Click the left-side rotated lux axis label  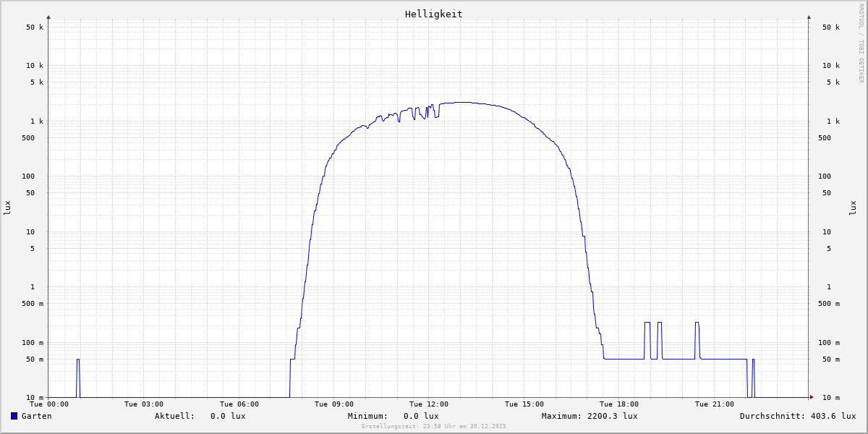(7, 208)
